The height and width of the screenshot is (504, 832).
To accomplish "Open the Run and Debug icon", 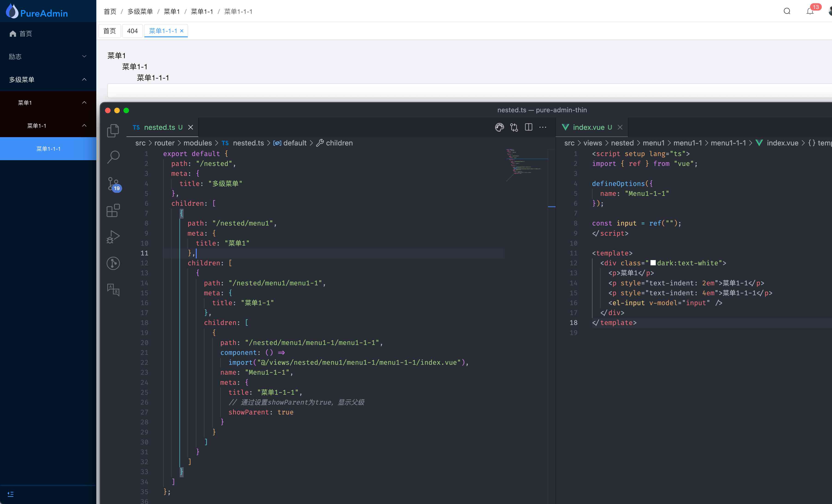I will click(113, 237).
